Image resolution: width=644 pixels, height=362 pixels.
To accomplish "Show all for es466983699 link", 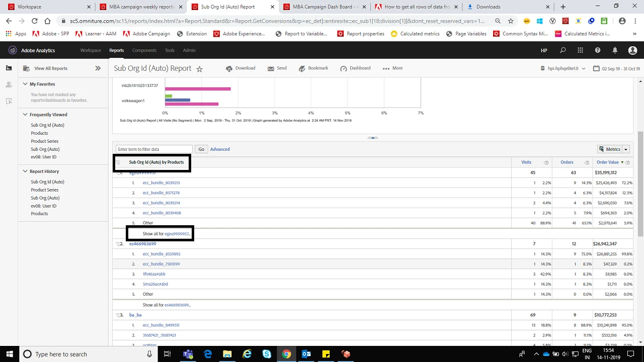I will 167,305.
